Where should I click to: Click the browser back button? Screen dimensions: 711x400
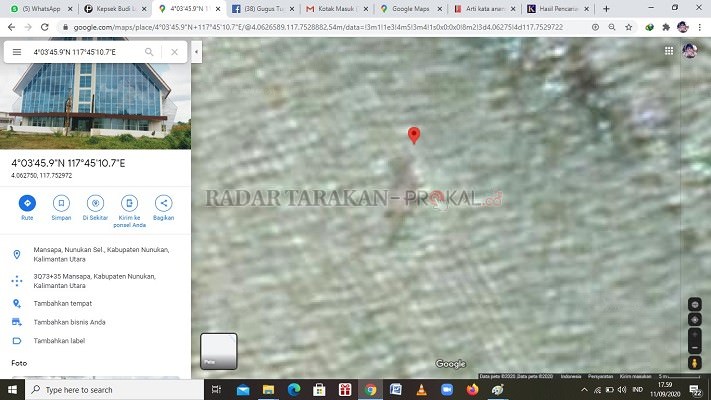(x=11, y=27)
